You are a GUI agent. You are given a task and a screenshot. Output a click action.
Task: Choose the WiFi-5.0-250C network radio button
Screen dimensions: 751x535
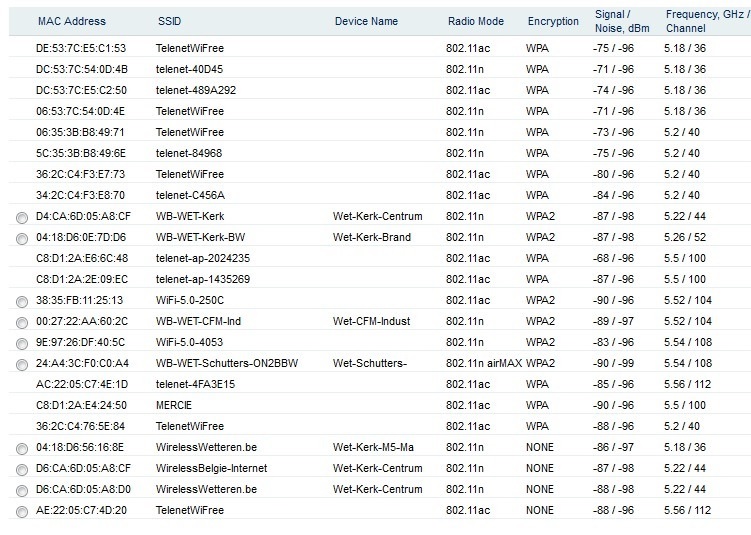pos(22,302)
